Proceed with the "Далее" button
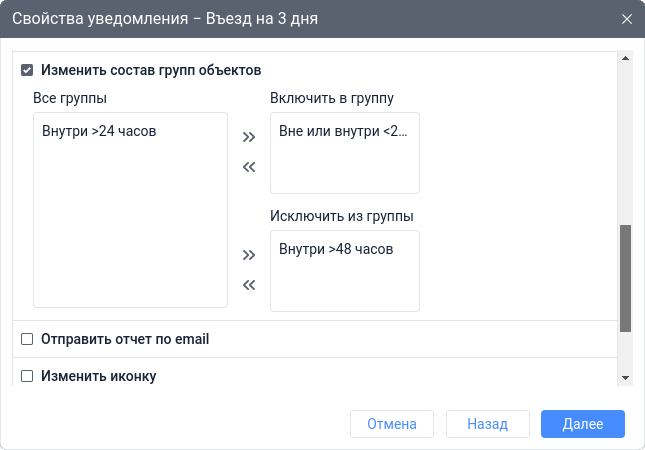 coord(582,424)
